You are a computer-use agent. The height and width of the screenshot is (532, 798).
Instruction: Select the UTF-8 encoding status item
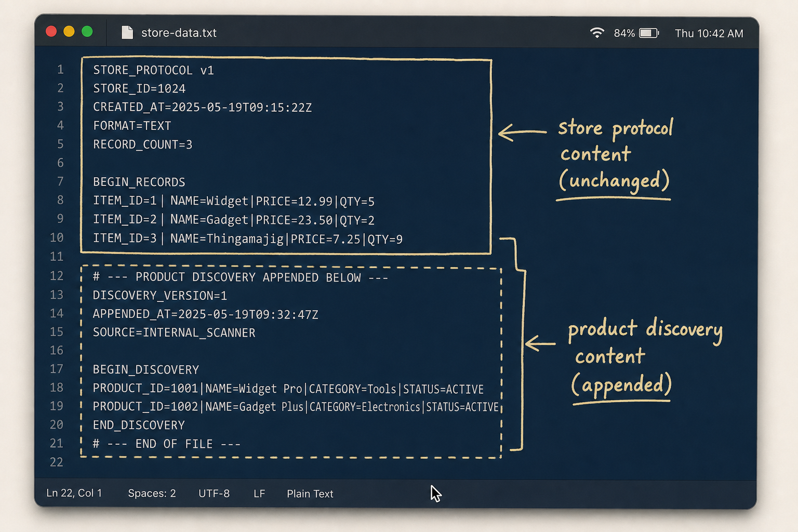coord(214,493)
